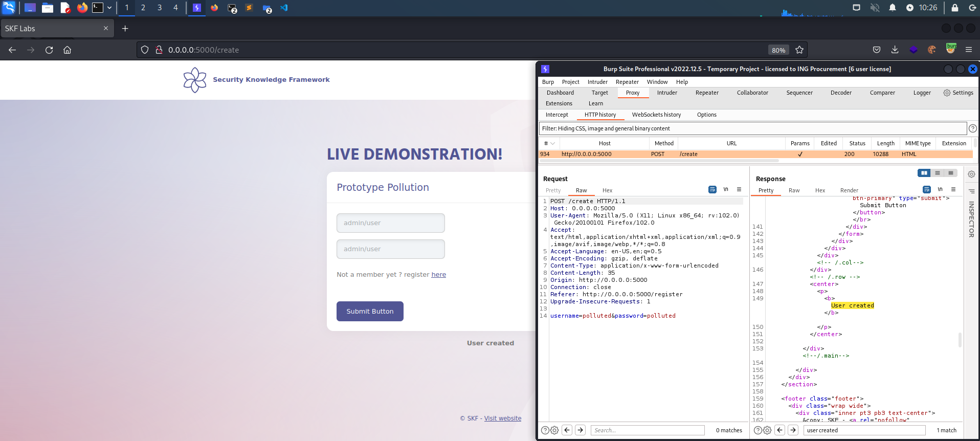Reload the current browser page
The height and width of the screenshot is (441, 980).
(49, 50)
